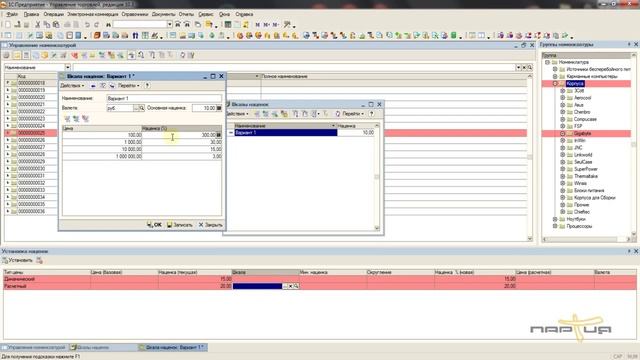Open the Операции menu
The height and width of the screenshot is (360, 640).
pos(53,14)
